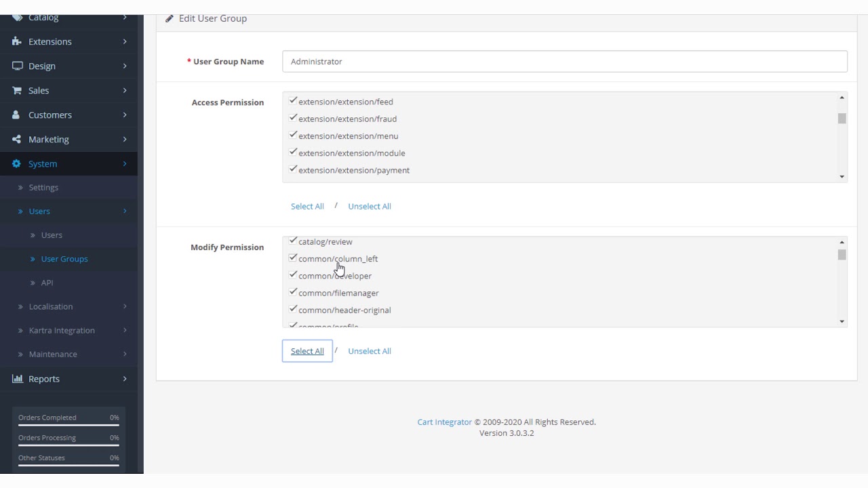The width and height of the screenshot is (868, 488).
Task: Click Unselect All under Access Permission
Action: [370, 206]
